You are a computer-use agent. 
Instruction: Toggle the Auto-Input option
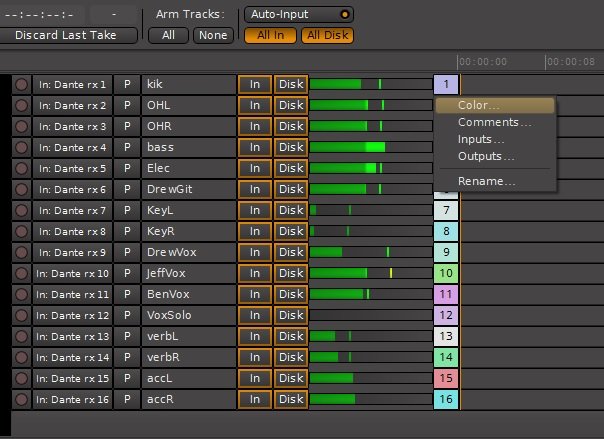[299, 15]
